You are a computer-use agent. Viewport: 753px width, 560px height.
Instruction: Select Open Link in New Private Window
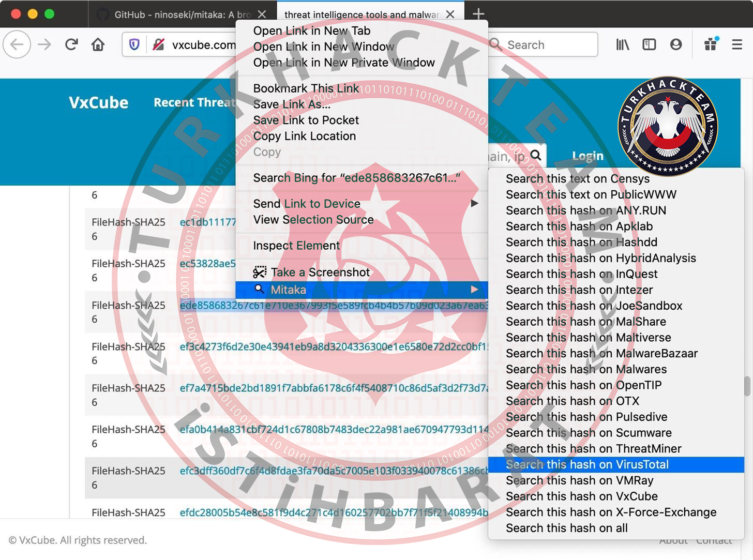(362, 63)
